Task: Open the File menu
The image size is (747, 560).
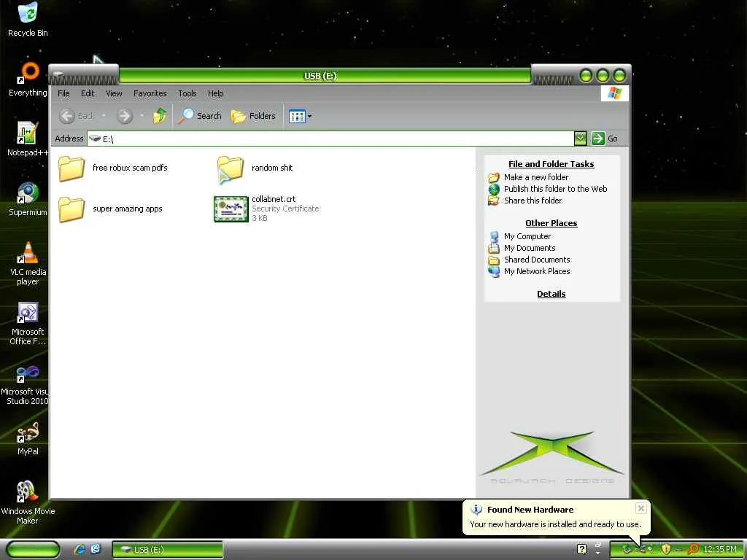Action: pyautogui.click(x=63, y=93)
